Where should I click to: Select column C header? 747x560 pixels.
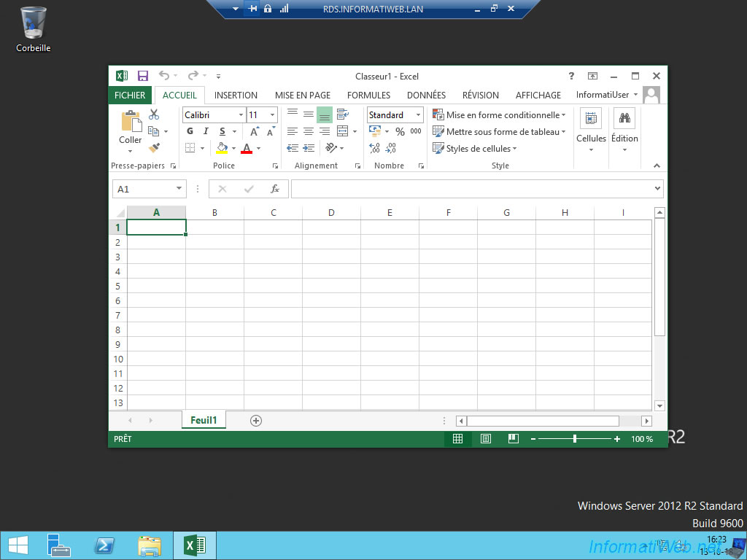coord(274,213)
